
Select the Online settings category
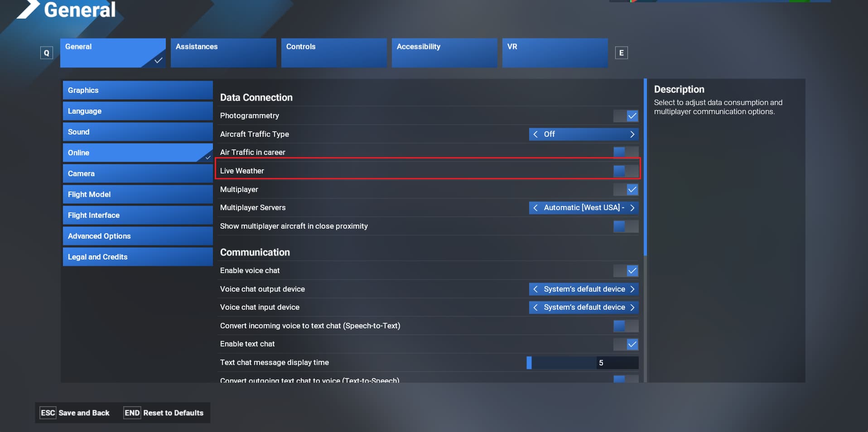point(138,153)
